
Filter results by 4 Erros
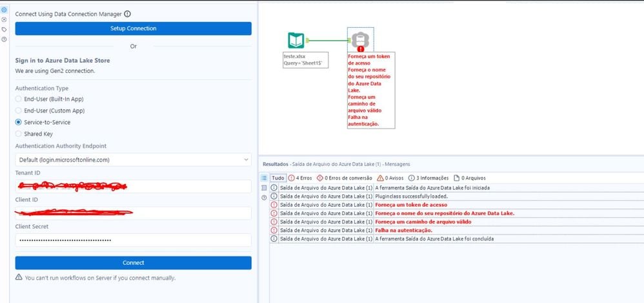(300, 178)
